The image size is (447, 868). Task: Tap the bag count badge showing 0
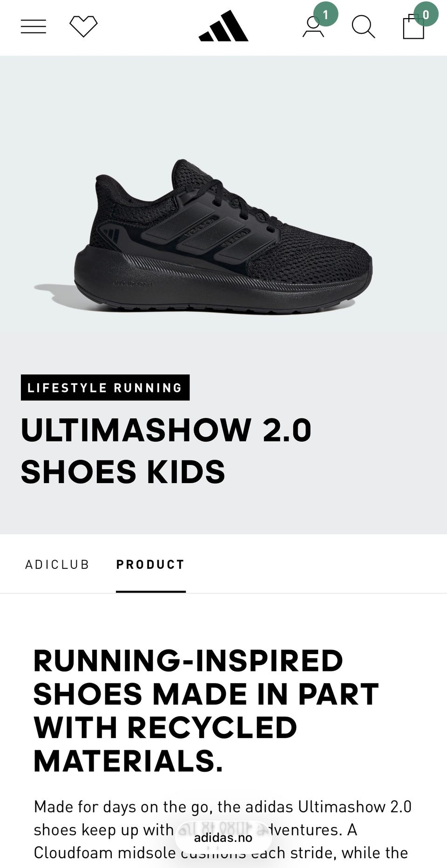click(426, 14)
